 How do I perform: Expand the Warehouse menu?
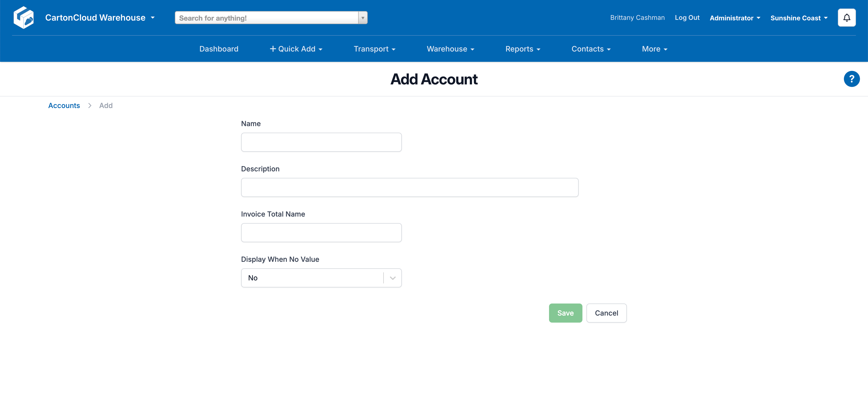[450, 48]
